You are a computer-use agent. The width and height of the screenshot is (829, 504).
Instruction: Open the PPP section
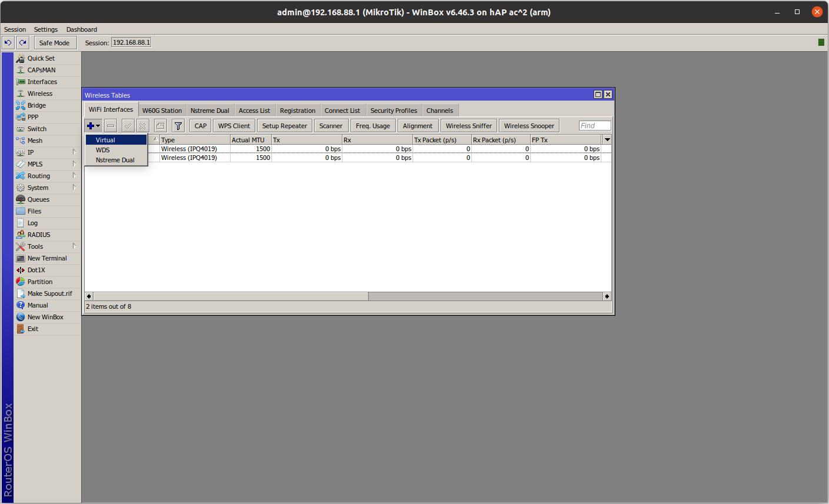pos(32,117)
